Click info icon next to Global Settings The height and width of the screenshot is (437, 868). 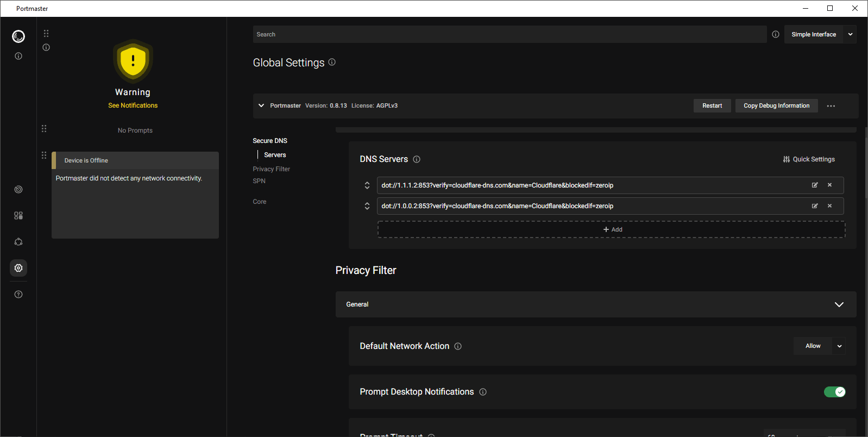[332, 62]
